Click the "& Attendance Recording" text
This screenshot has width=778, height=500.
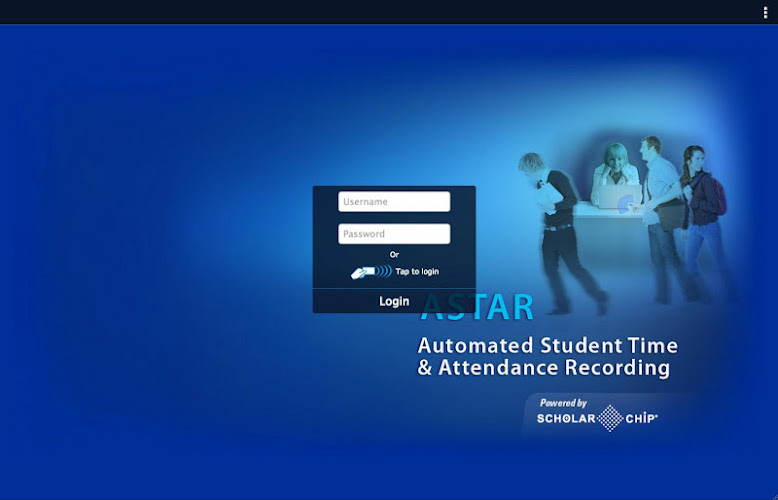coord(544,368)
